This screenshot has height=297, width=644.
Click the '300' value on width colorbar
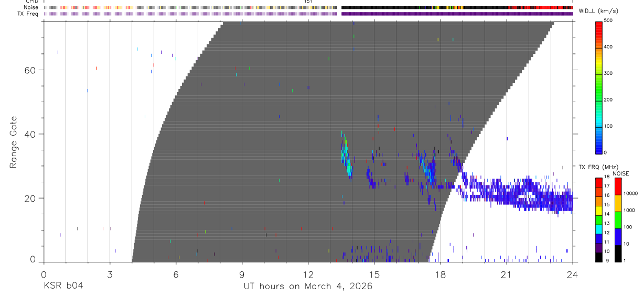[x=609, y=73]
